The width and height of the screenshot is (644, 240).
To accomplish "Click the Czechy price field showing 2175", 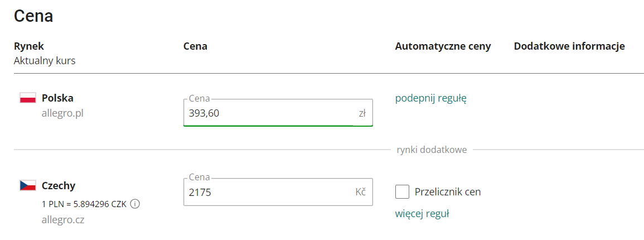I will tap(268, 193).
